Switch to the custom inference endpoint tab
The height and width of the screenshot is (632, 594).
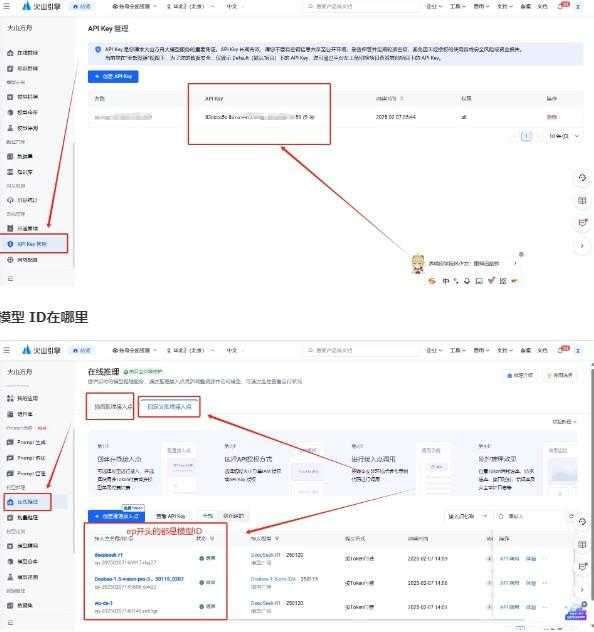coord(169,407)
